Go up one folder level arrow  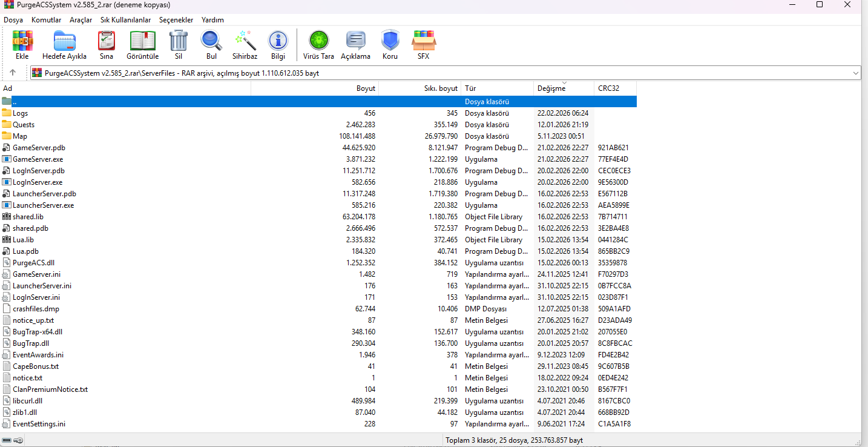coord(13,73)
